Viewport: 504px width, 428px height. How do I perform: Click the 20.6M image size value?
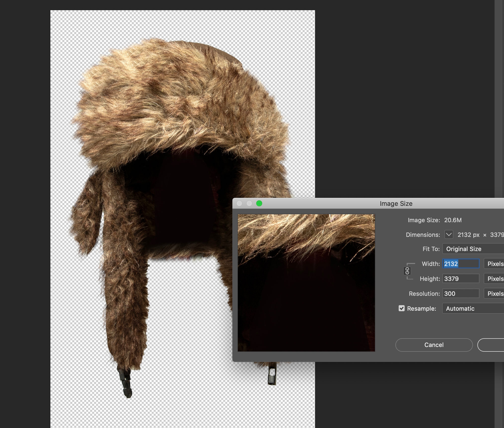click(x=453, y=220)
